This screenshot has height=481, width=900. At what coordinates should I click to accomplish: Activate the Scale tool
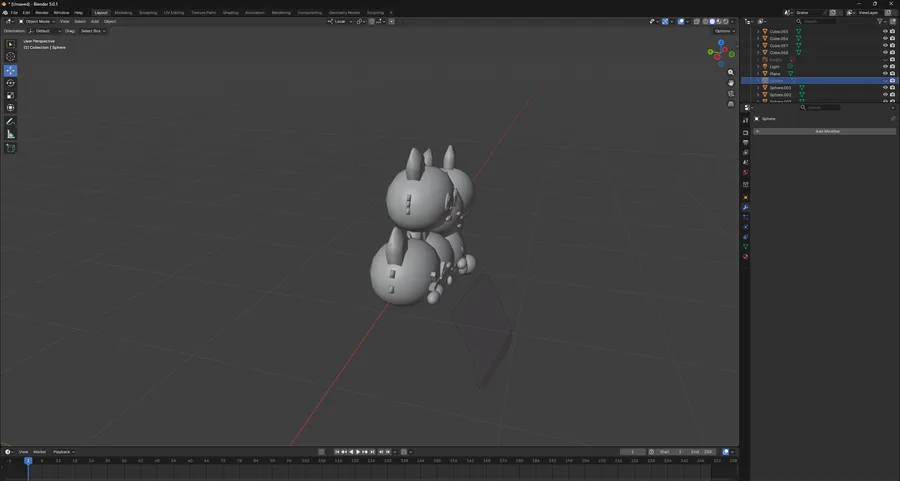[10, 95]
